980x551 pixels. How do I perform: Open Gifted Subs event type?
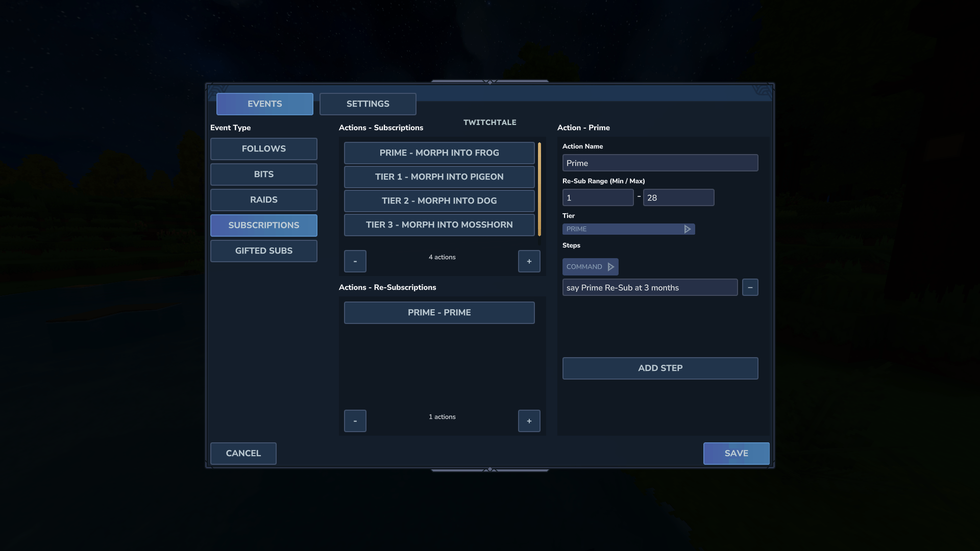(x=263, y=251)
